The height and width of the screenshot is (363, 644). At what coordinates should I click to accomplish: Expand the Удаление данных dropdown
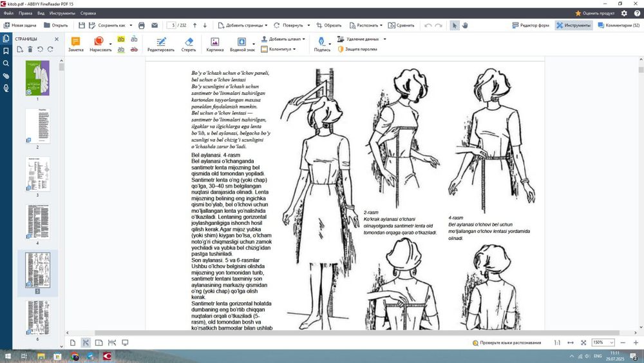point(385,39)
